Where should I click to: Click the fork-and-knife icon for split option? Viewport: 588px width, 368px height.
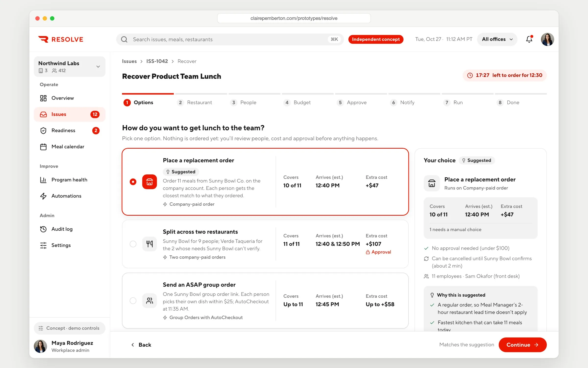[149, 244]
